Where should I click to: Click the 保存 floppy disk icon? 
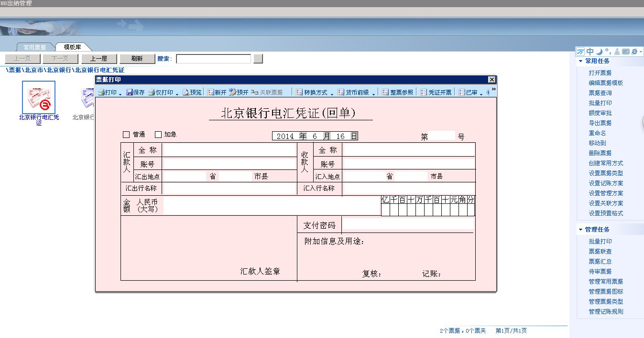[x=130, y=92]
